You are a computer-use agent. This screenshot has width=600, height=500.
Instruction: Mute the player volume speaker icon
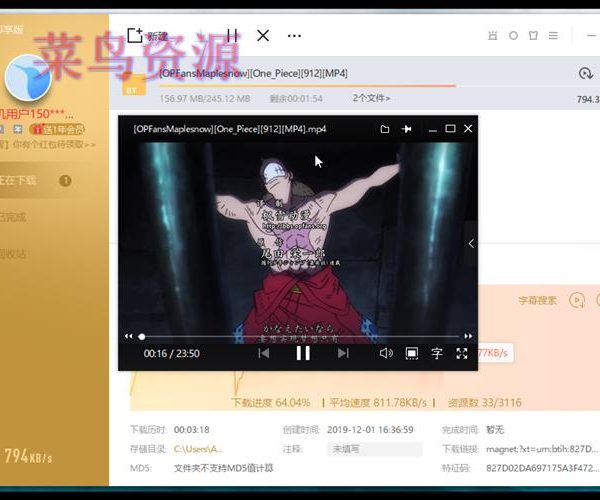[386, 353]
